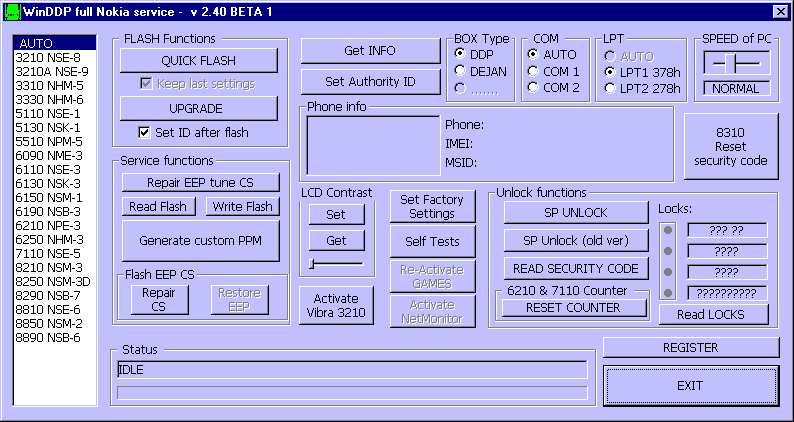
Task: Click Generate custom PPM button
Action: tap(201, 241)
